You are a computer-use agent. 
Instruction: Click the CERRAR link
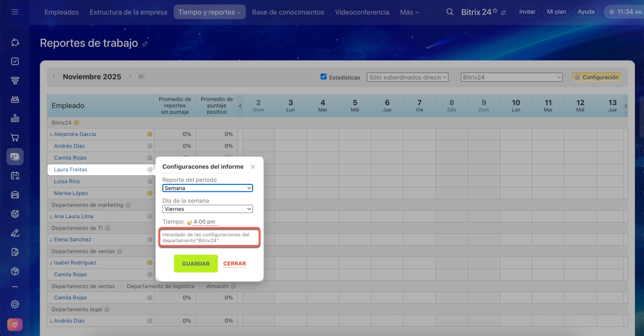pyautogui.click(x=234, y=263)
